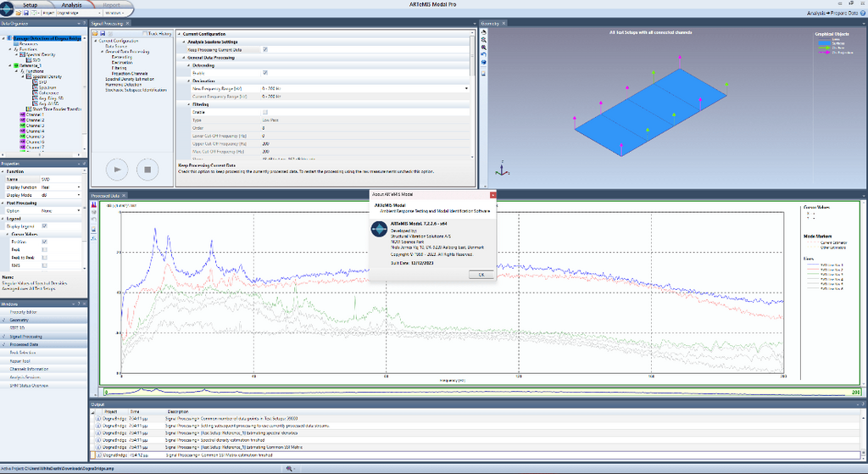868x474 pixels.
Task: Click the peak markers icon in Processed Data toolbar
Action: click(93, 205)
